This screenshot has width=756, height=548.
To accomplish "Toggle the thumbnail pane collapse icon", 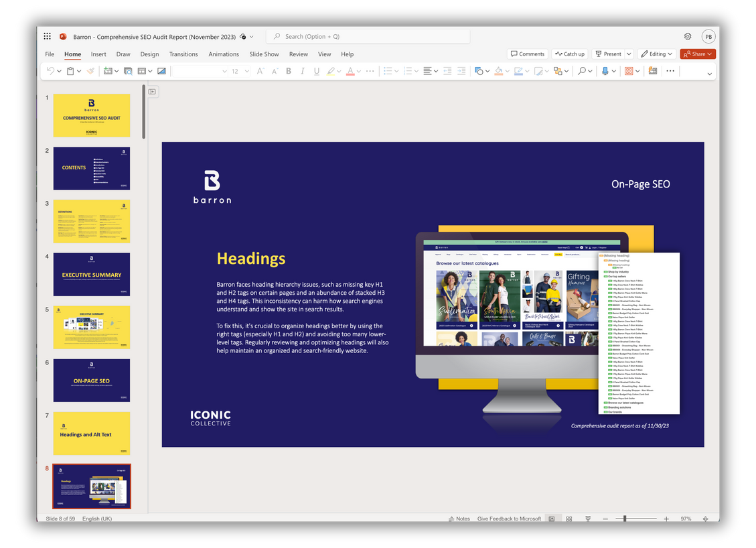I will 153,92.
